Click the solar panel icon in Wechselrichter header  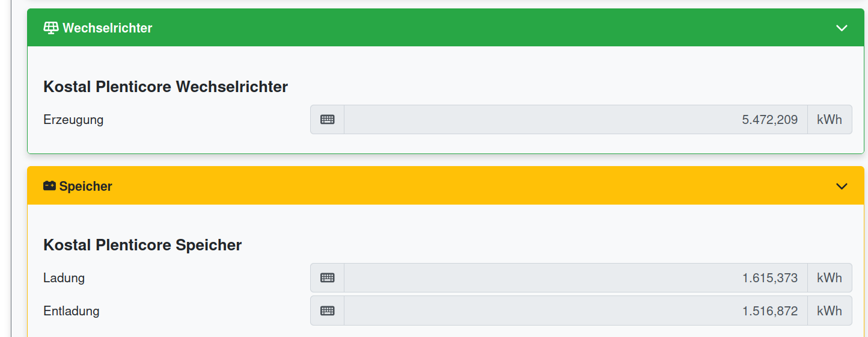[51, 28]
